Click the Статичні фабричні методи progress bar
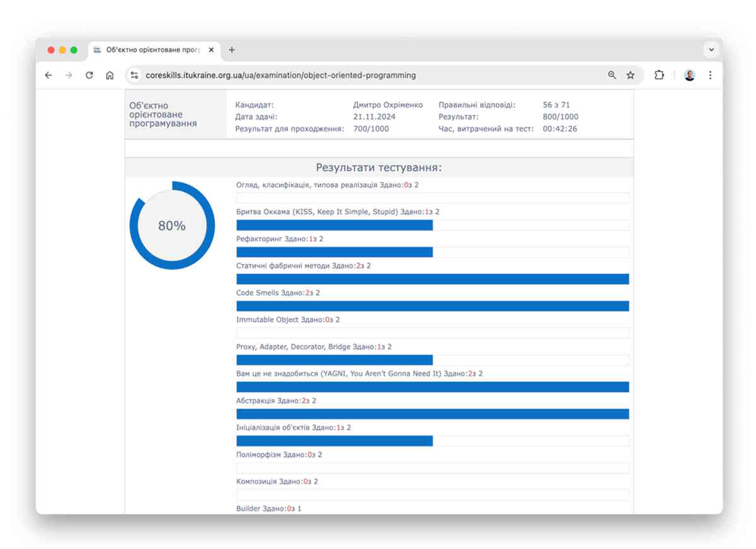 (x=432, y=279)
